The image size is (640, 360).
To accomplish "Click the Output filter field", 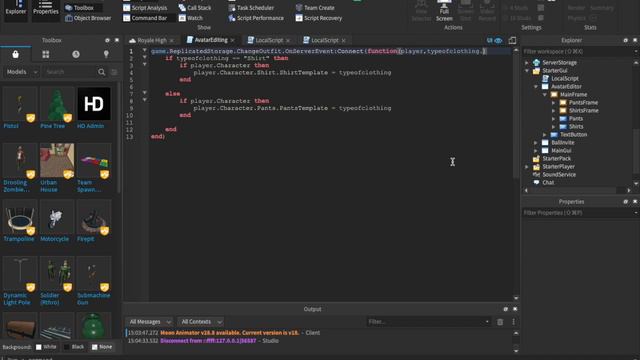I will pyautogui.click(x=428, y=322).
